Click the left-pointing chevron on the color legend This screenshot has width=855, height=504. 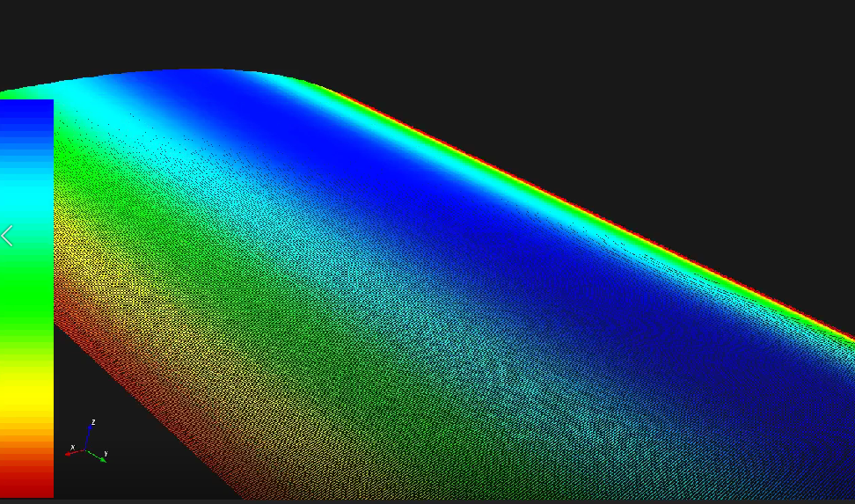pyautogui.click(x=8, y=236)
